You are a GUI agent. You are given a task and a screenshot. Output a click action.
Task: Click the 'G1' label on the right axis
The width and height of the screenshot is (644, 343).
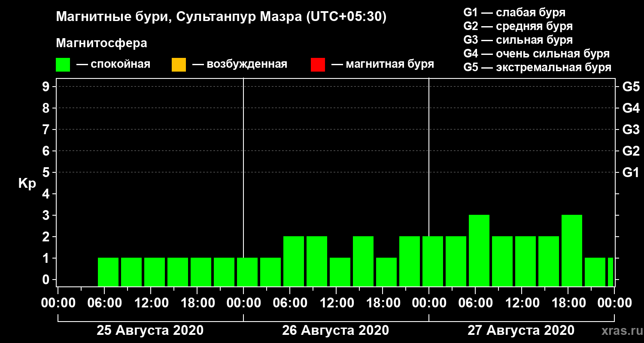(x=631, y=173)
